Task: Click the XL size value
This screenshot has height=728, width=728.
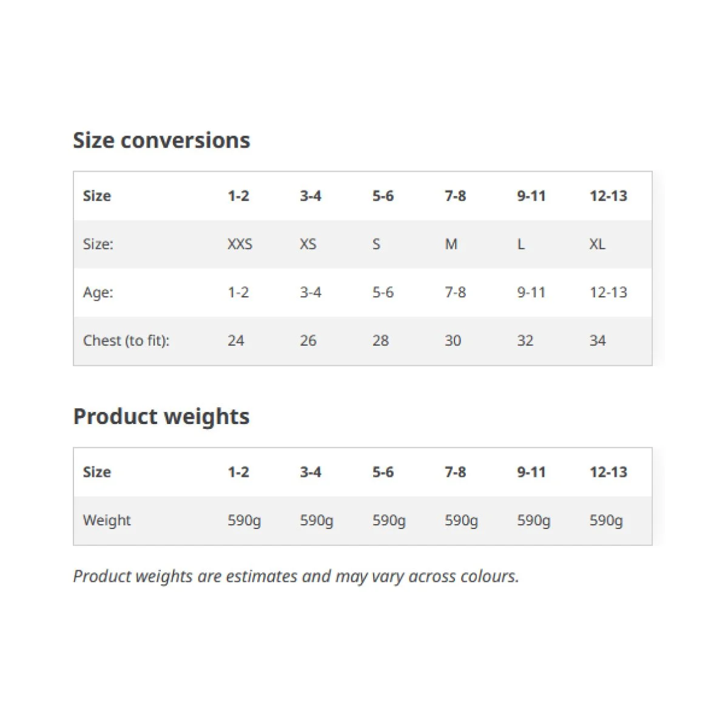Action: (598, 244)
